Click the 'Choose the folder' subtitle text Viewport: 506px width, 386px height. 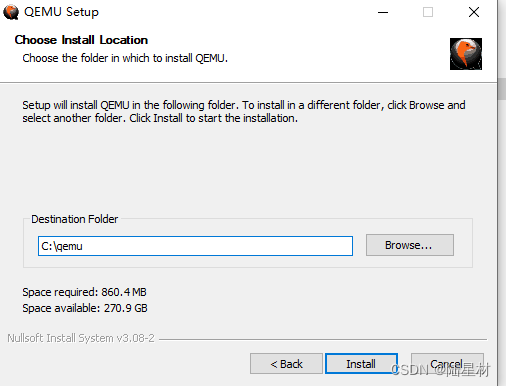125,58
